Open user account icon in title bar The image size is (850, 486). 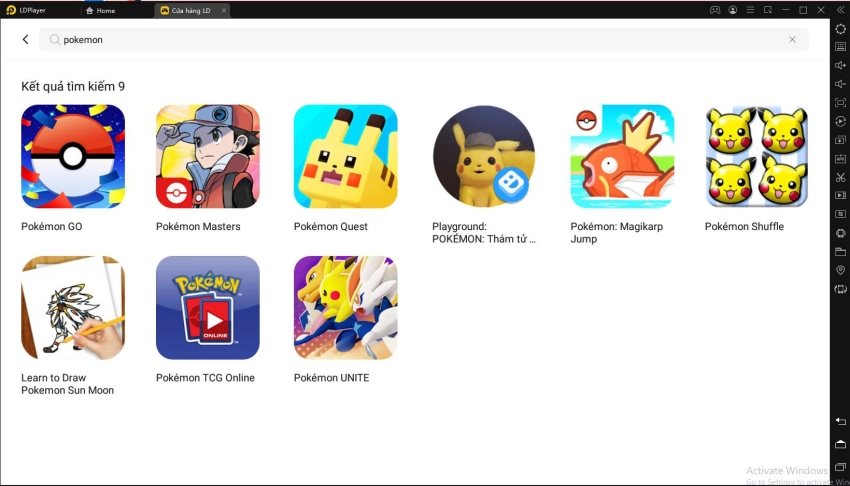tap(732, 10)
